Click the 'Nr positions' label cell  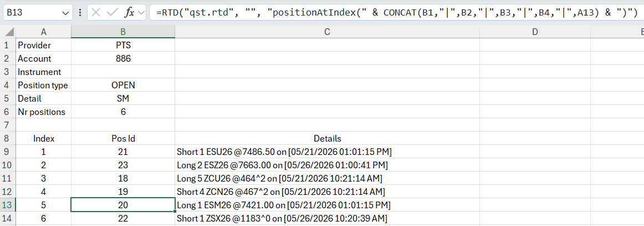[x=44, y=112]
